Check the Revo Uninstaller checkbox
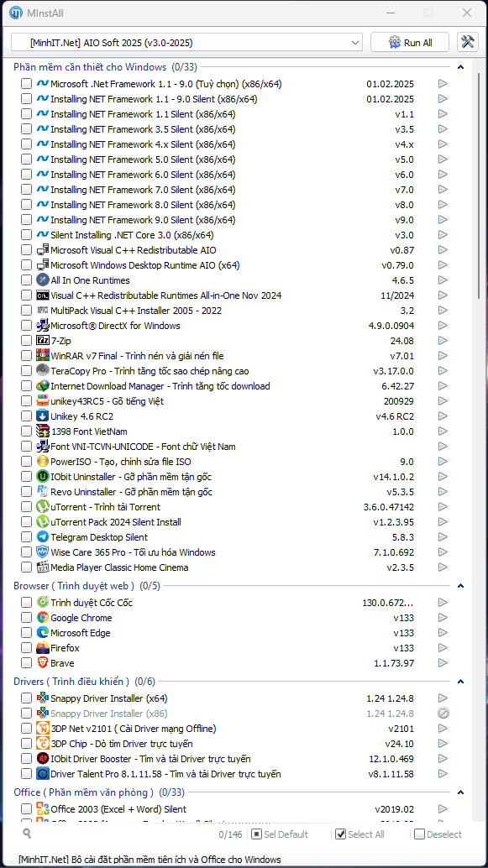This screenshot has height=868, width=488. pos(26,492)
